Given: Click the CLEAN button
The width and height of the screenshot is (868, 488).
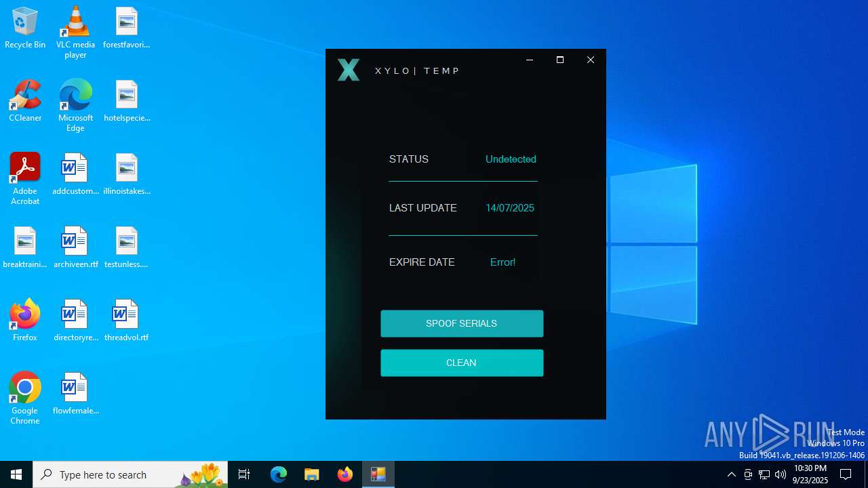Looking at the screenshot, I should 462,363.
